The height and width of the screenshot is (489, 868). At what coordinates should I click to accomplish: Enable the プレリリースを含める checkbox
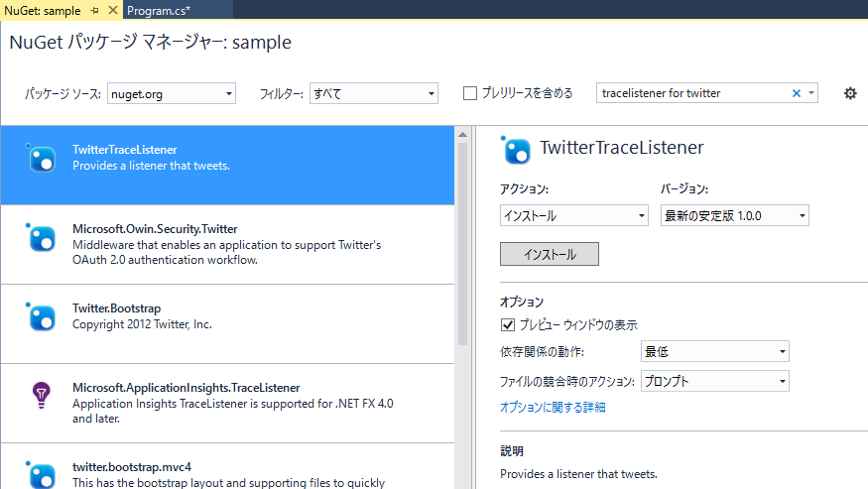[471, 93]
